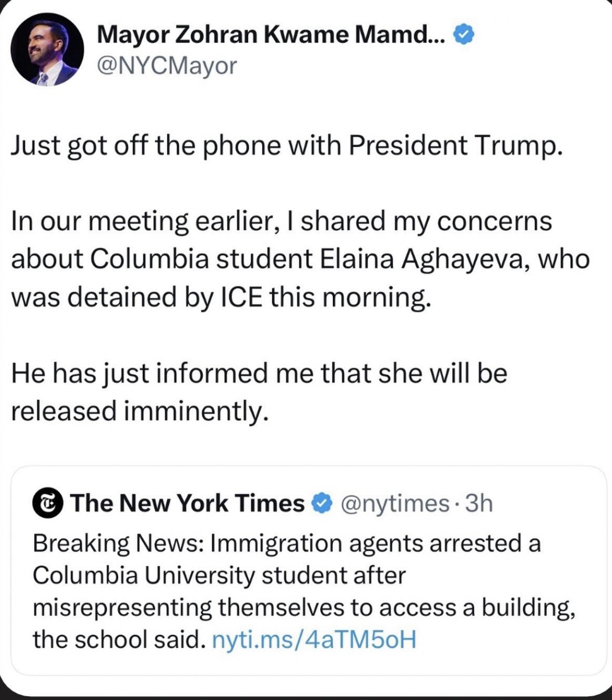This screenshot has height=700, width=612.
Task: Click "released imminently." at end of post
Action: [140, 411]
